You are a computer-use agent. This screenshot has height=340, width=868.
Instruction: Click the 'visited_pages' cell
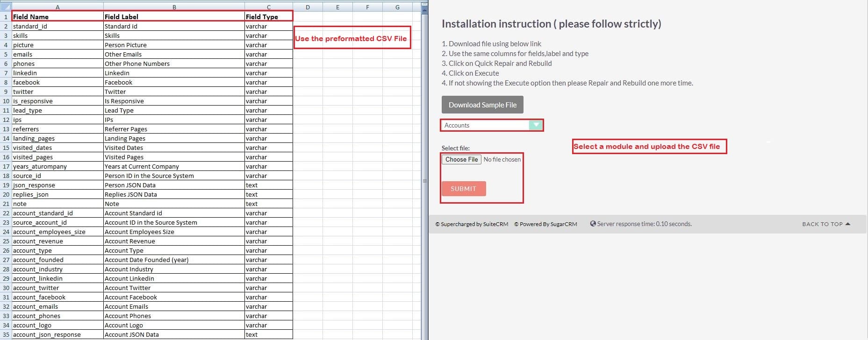(x=57, y=157)
